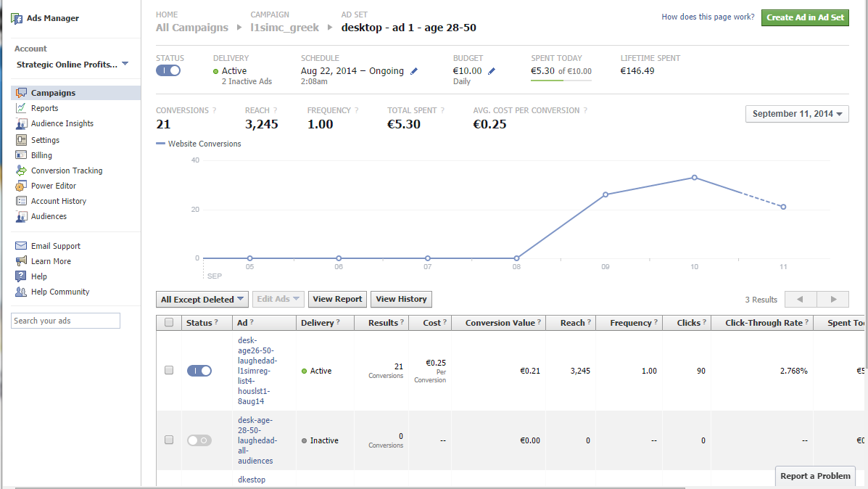Launch Power Editor from sidebar icon

pyautogui.click(x=21, y=186)
